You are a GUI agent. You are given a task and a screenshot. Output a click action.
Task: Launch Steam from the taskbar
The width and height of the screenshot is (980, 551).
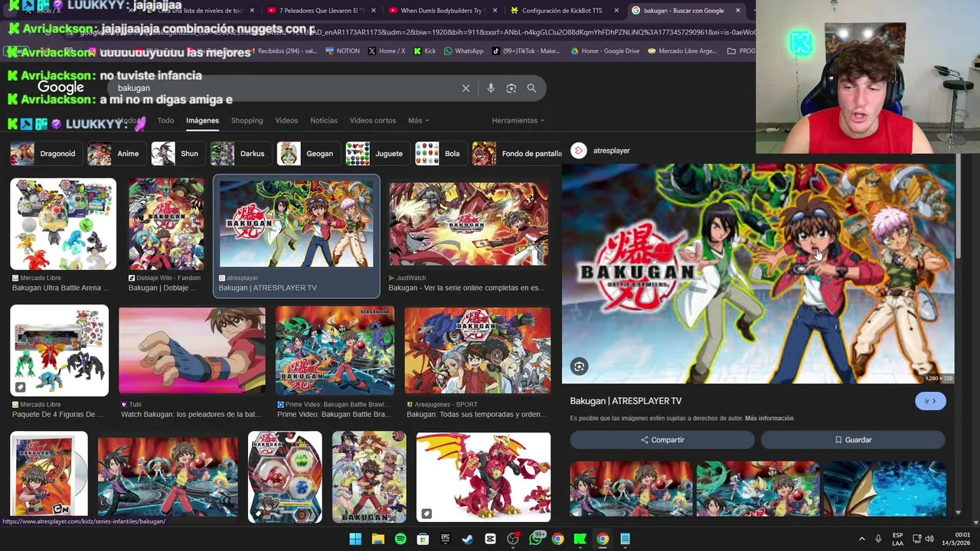coord(468,539)
